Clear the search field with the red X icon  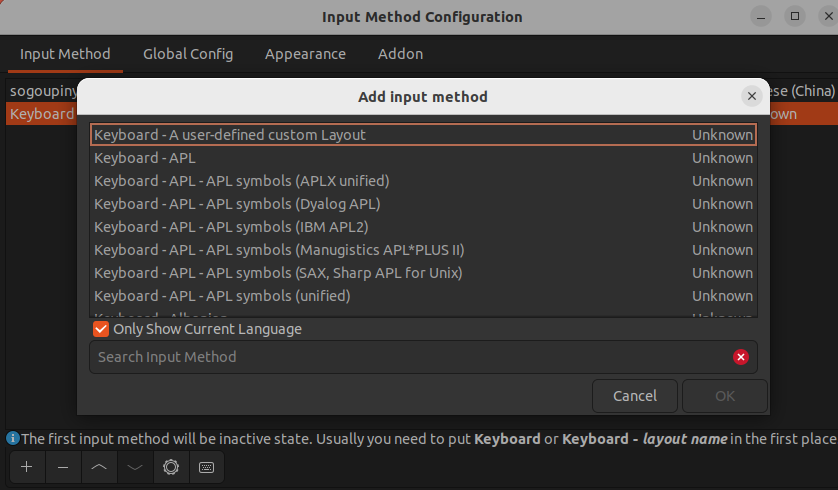740,357
